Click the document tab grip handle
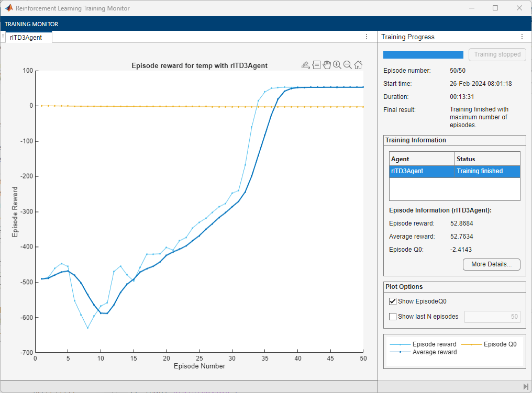Image resolution: width=532 pixels, height=393 pixels. pos(3,37)
